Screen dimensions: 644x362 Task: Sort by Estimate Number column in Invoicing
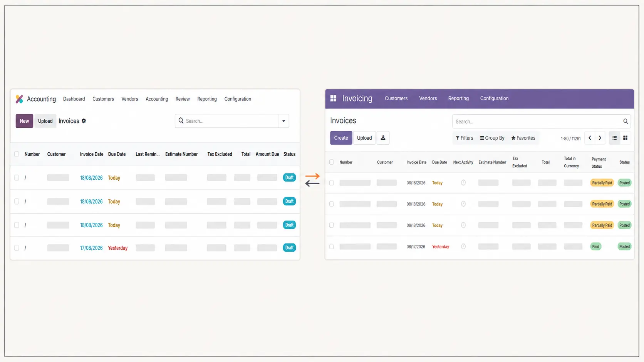(492, 162)
